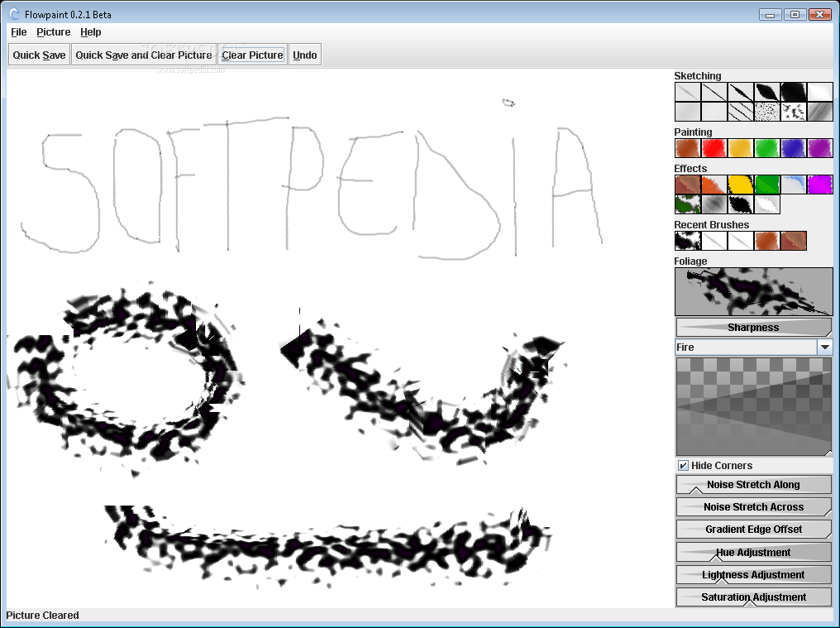The height and width of the screenshot is (628, 840).
Task: Toggle the Hide Corners checkbox
Action: tap(683, 466)
